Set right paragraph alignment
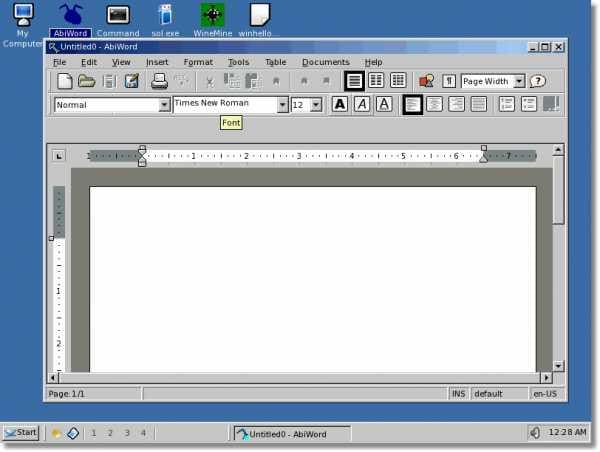The height and width of the screenshot is (452, 600). tap(457, 104)
